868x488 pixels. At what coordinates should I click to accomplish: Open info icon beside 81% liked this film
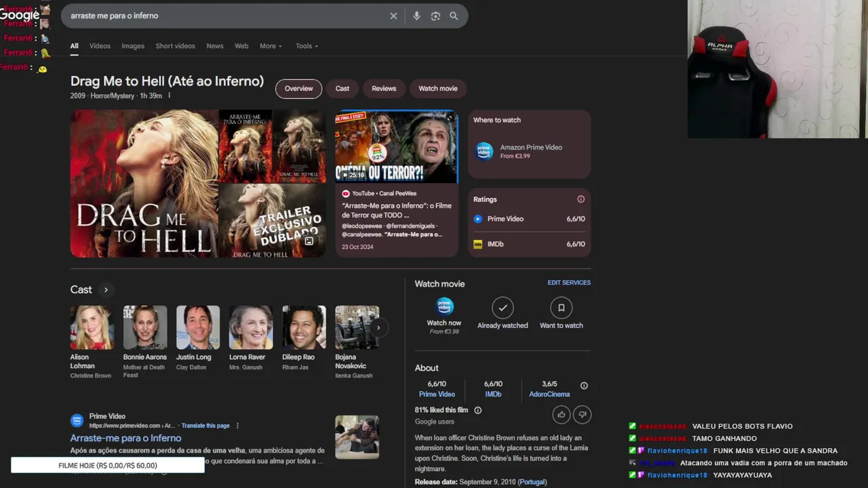477,410
